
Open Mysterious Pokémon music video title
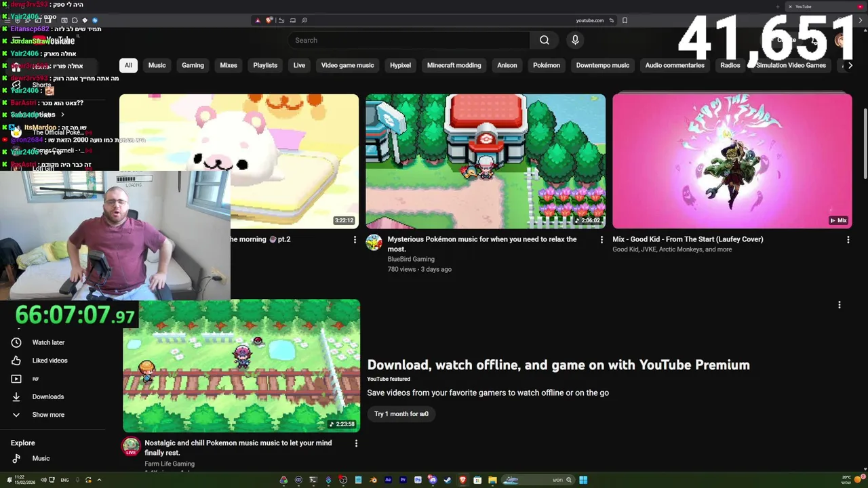pos(482,244)
